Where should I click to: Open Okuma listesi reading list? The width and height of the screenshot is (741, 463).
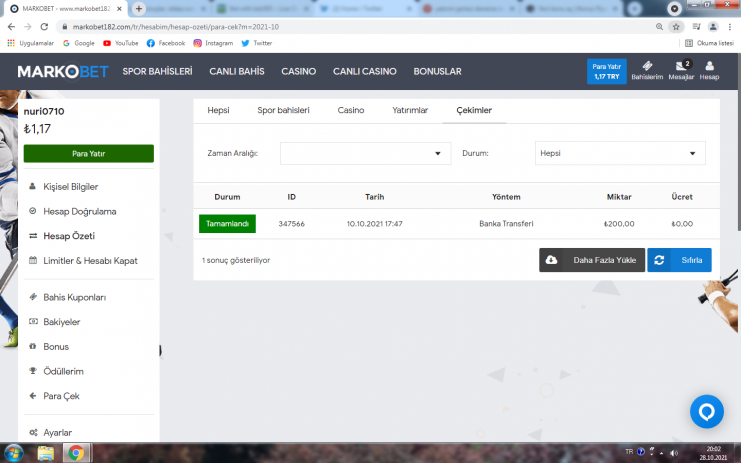tap(709, 43)
